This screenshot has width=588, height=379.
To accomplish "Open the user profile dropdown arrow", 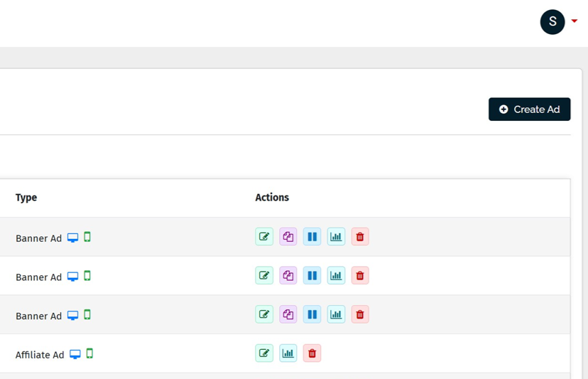I will tap(575, 21).
